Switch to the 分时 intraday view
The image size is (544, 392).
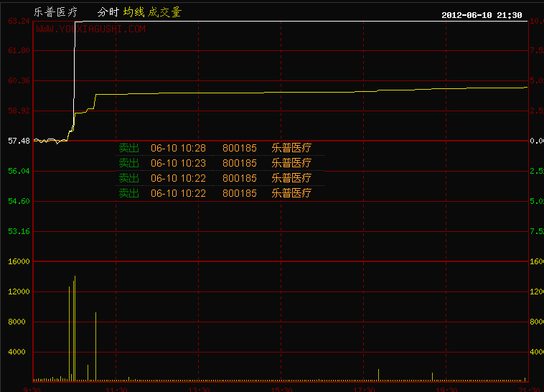point(107,12)
